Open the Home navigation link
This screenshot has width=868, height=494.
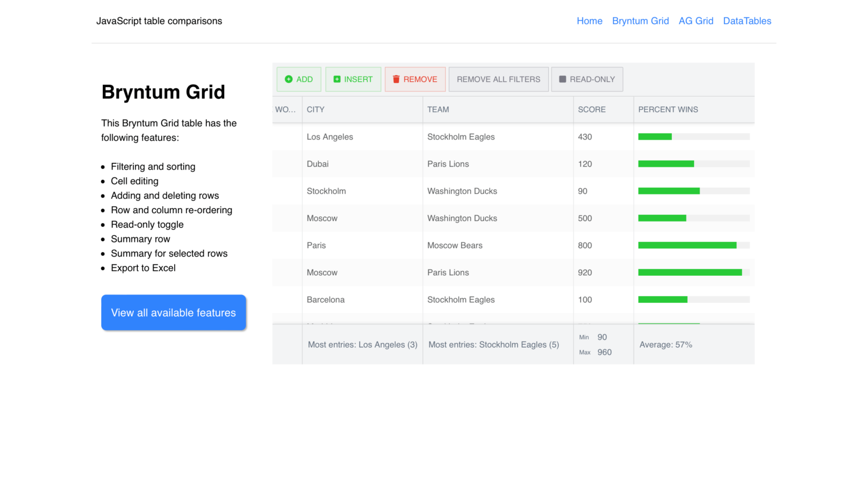(589, 21)
